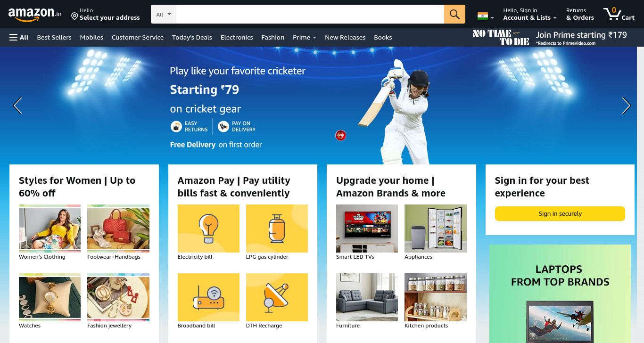The image size is (644, 343).
Task: Expand the Prime navigation dropdown
Action: (305, 37)
